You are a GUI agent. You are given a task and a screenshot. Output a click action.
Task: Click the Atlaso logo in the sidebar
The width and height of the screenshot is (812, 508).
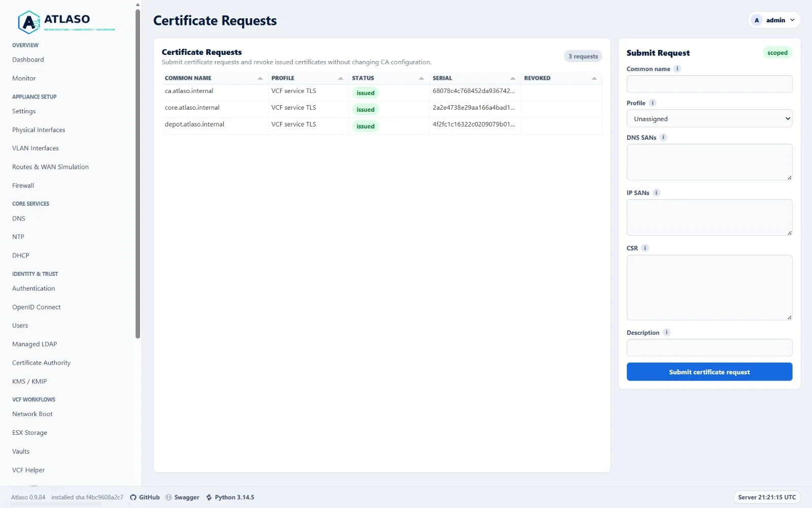(x=66, y=22)
